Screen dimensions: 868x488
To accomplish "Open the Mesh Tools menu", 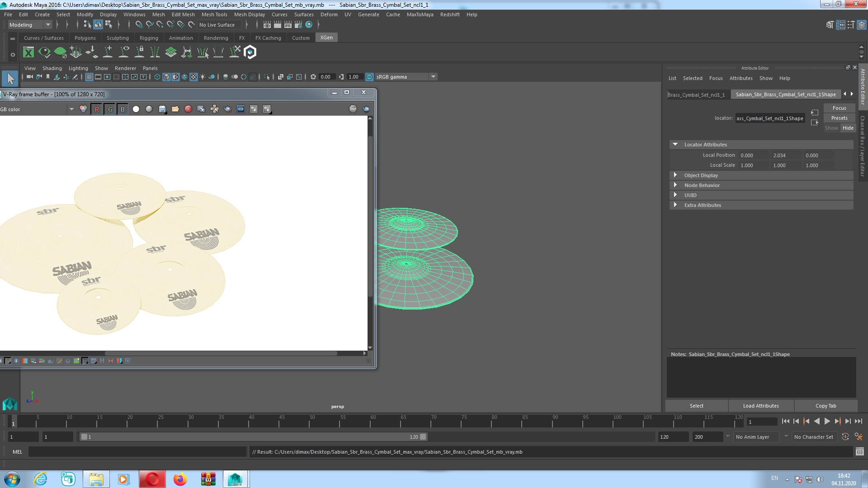I will point(214,14).
